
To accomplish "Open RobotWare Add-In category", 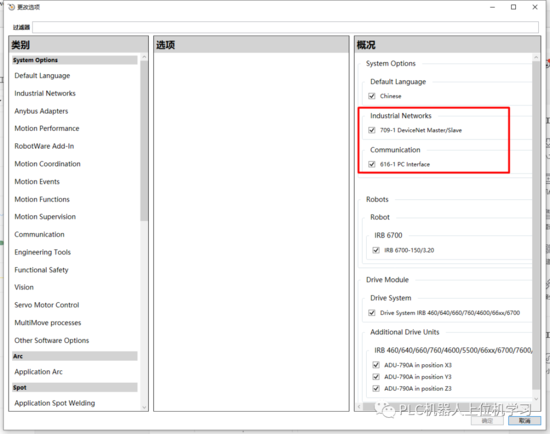I will pyautogui.click(x=44, y=146).
